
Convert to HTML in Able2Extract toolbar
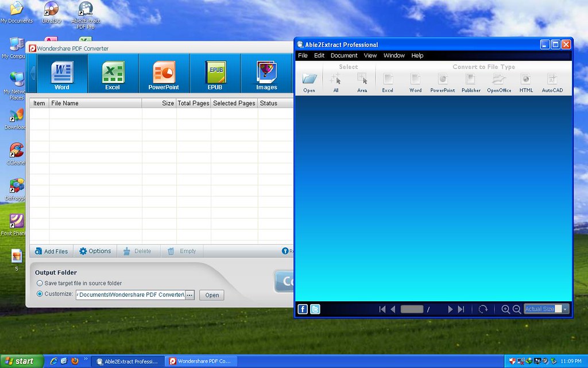point(526,83)
